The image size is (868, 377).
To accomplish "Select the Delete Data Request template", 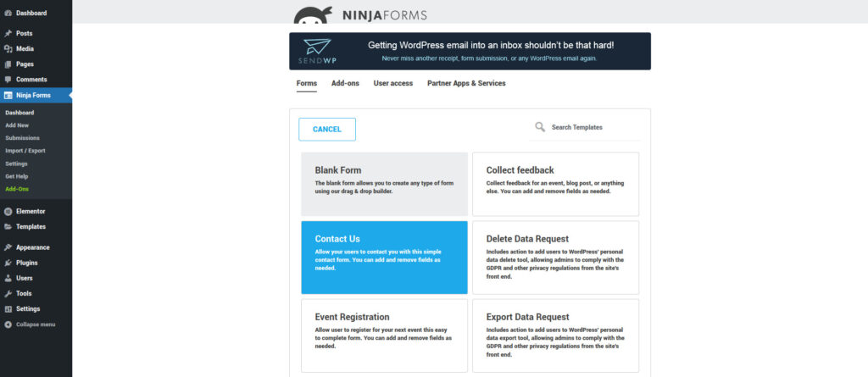I will [556, 258].
